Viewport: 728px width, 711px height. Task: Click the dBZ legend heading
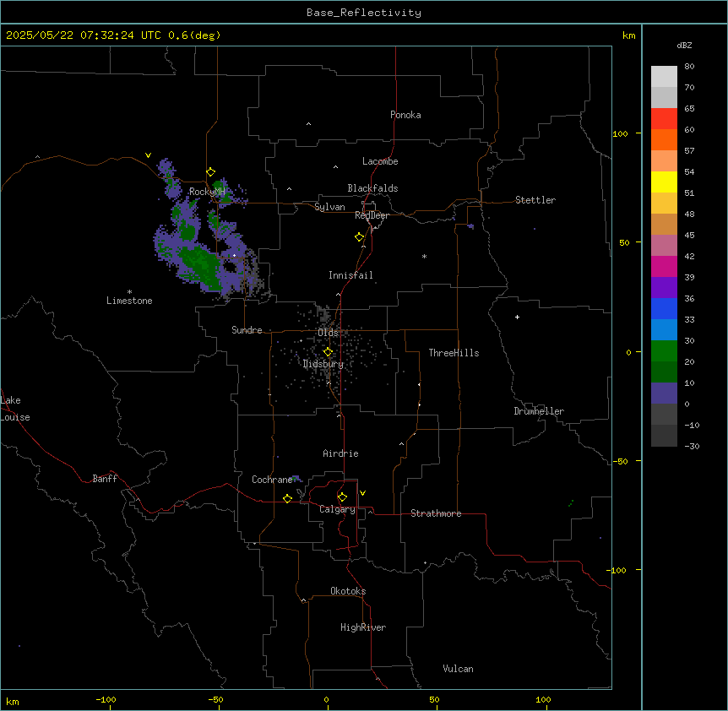click(684, 46)
